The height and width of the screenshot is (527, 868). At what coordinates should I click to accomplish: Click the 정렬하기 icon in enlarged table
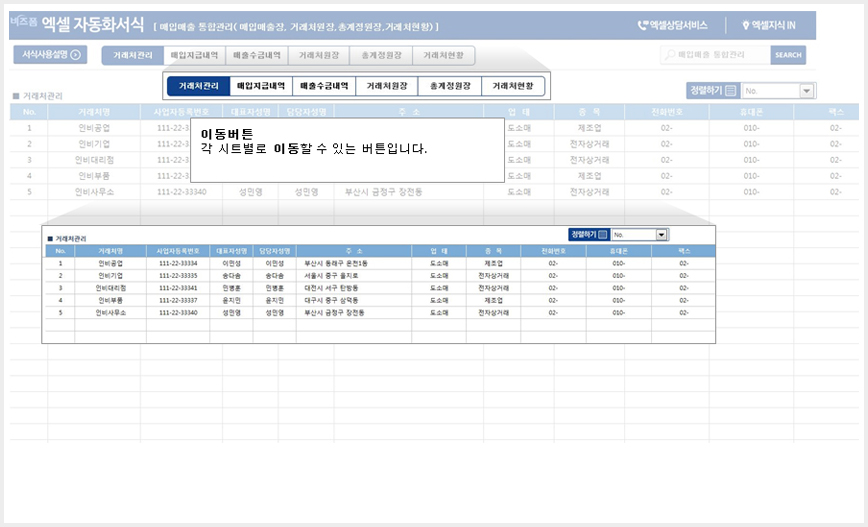pos(603,235)
